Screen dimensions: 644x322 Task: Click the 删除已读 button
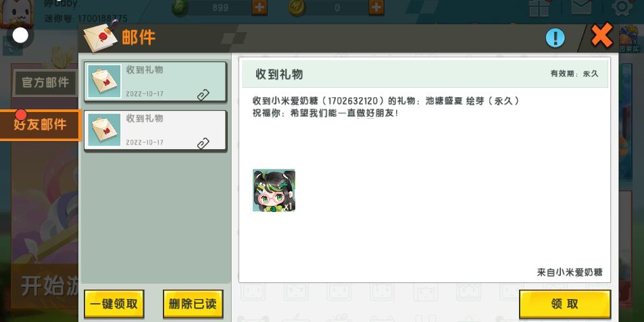(x=193, y=304)
